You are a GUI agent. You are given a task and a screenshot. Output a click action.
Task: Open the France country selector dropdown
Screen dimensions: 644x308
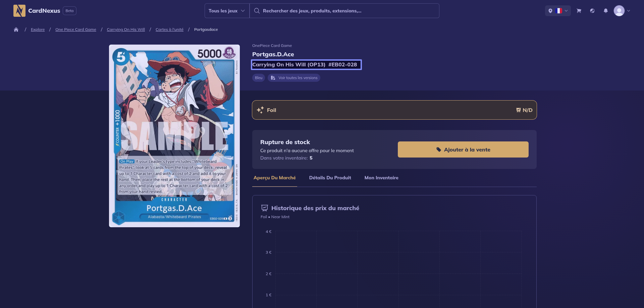coord(558,11)
